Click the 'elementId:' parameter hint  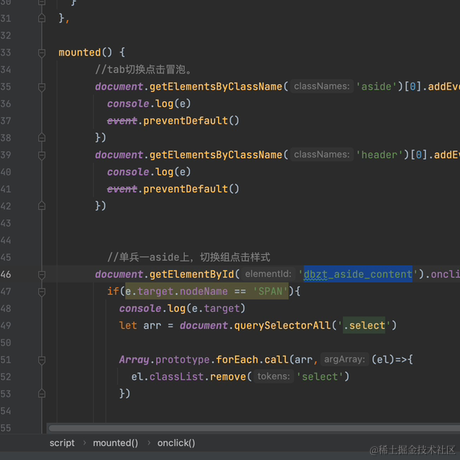[268, 274]
